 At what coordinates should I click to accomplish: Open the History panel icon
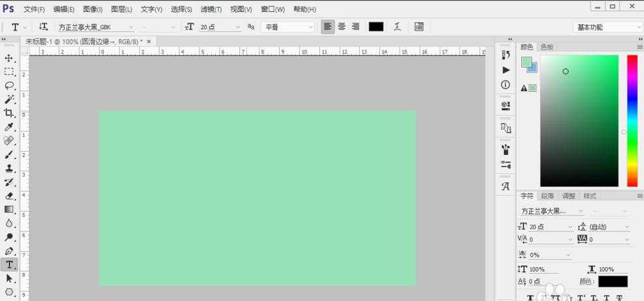[x=506, y=55]
